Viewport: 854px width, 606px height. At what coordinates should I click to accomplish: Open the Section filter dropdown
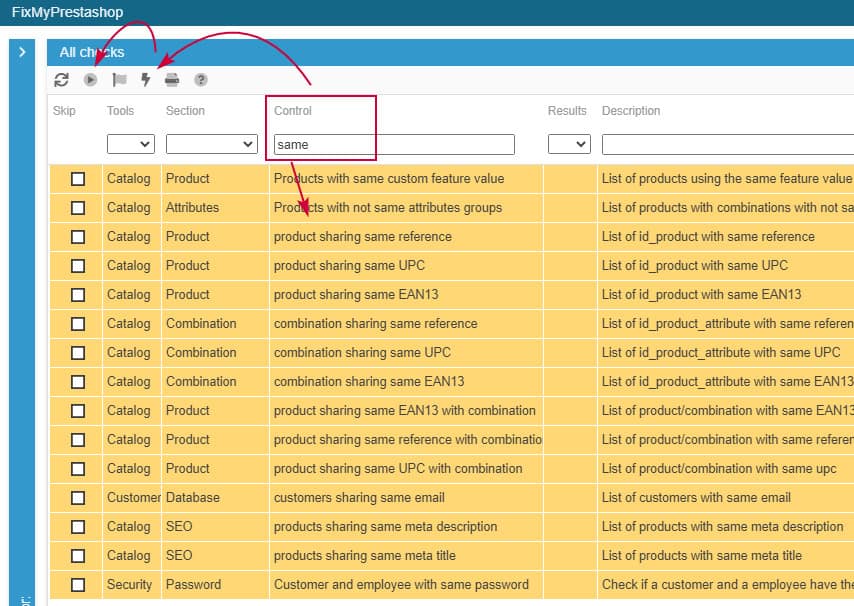click(x=212, y=145)
